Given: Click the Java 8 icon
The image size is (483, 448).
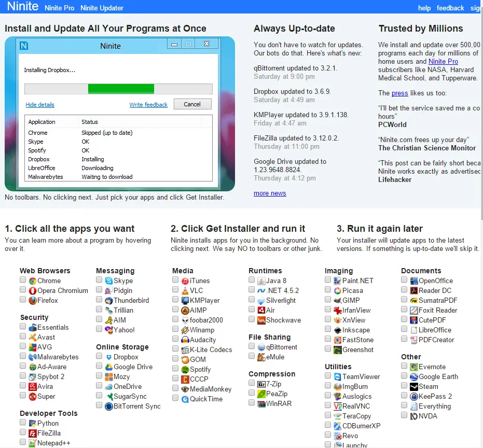Looking at the screenshot, I should pos(261,281).
